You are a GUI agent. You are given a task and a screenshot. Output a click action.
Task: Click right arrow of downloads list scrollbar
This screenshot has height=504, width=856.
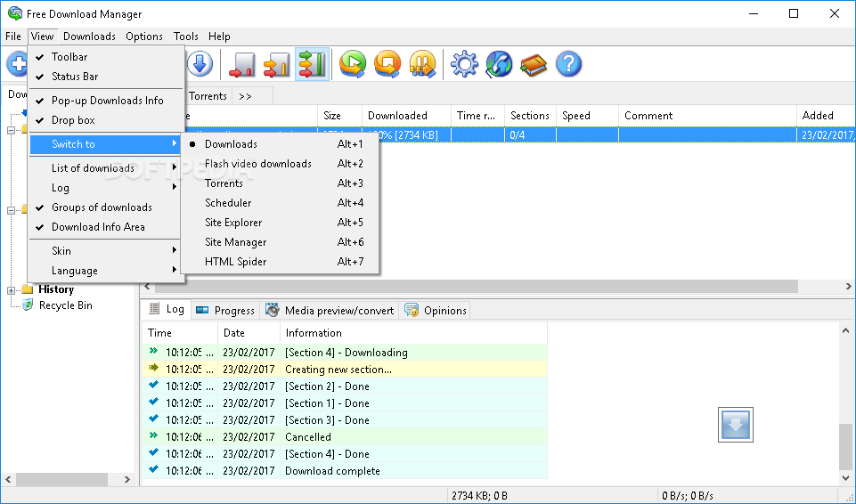coord(848,287)
